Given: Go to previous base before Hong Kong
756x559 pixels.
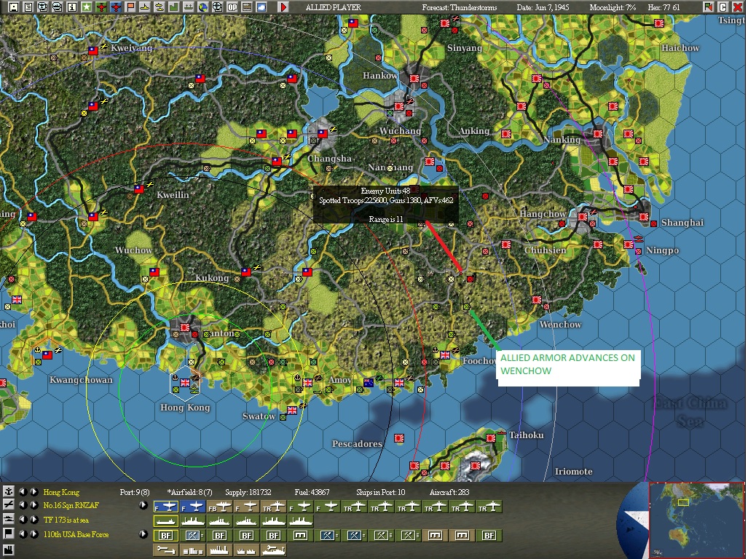Looking at the screenshot, I should click(23, 492).
